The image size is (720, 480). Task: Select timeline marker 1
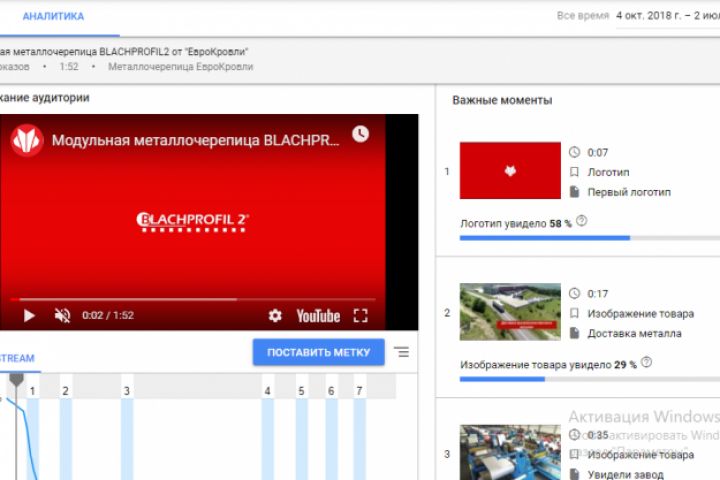pos(32,391)
